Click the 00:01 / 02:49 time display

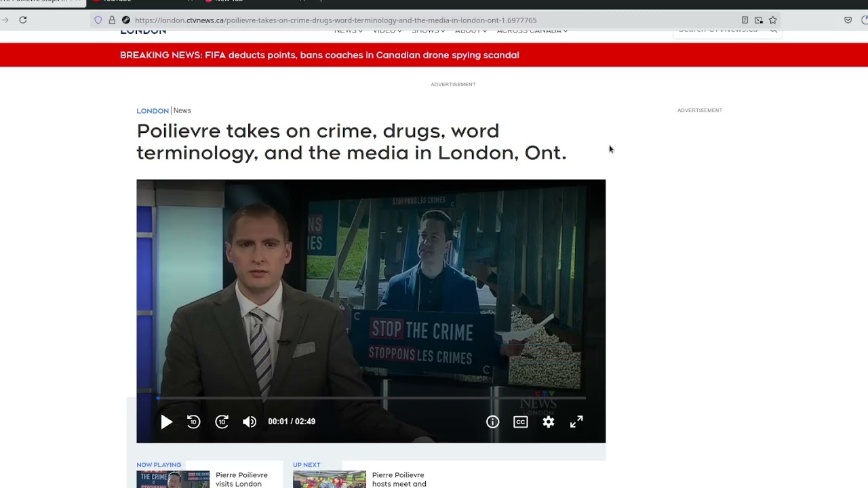[x=292, y=422]
